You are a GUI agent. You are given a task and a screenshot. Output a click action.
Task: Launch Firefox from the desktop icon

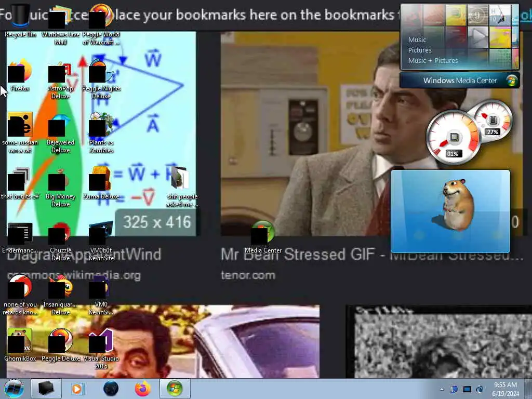[20, 75]
